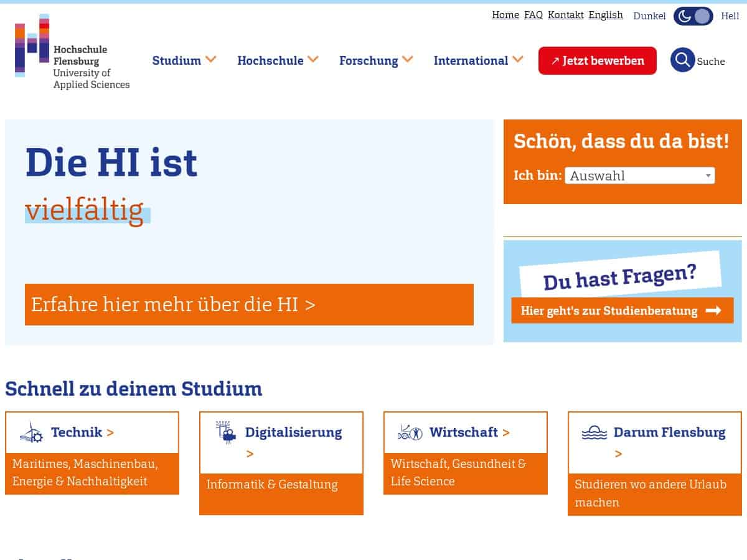Click 'Maritimes, Maschinenbau, Energie & Nachhaltigkeit' text
747x560 pixels.
coord(85,472)
